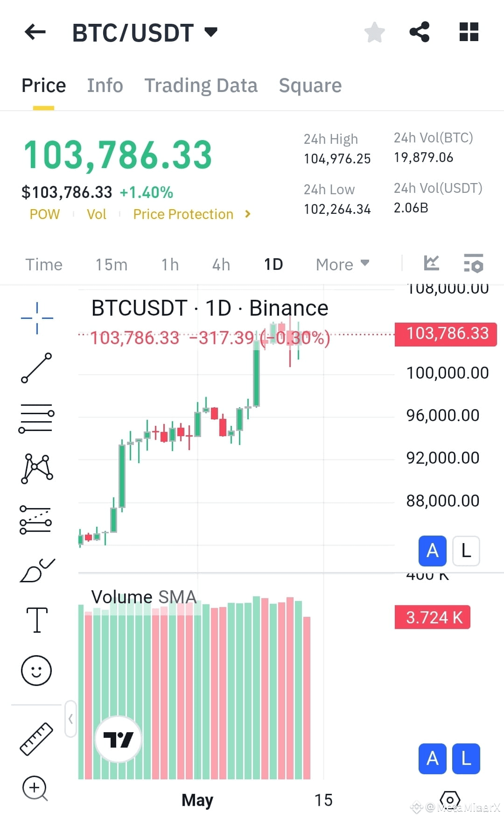Click the red current price label 103,786.33

pyautogui.click(x=446, y=334)
